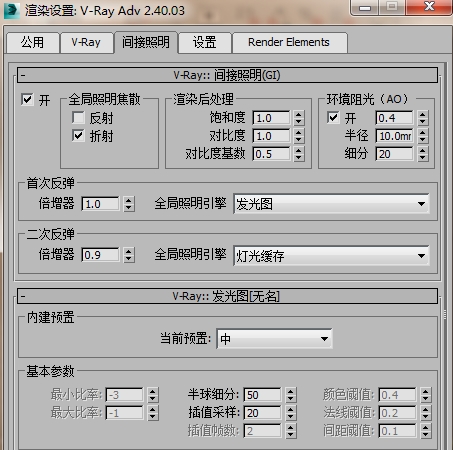
Task: Click the AO amount spinner arrows
Action: pos(423,118)
